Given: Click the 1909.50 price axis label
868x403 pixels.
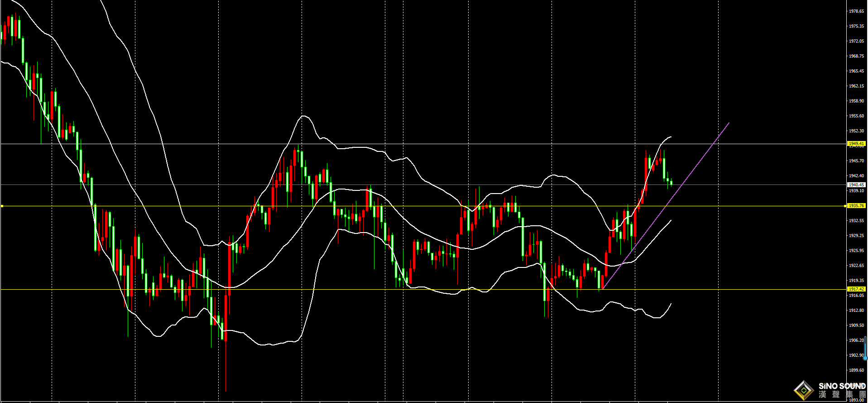Looking at the screenshot, I should tap(856, 325).
